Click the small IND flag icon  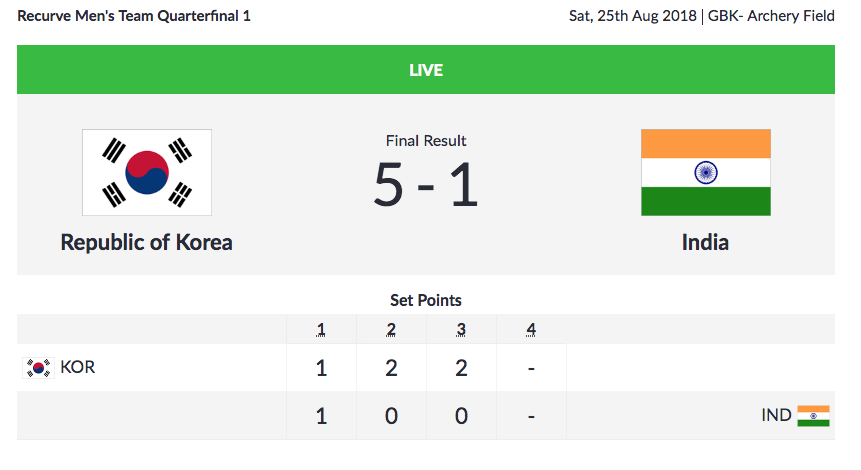click(813, 415)
